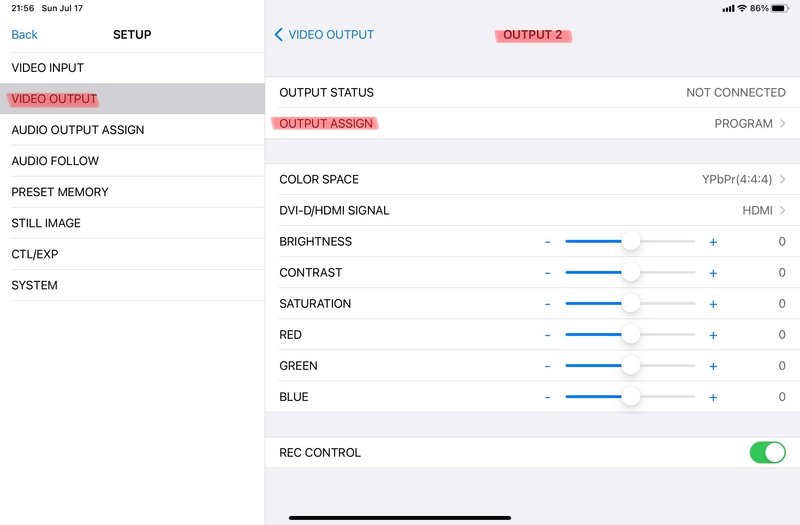The image size is (800, 525).
Task: Tap the BRIGHTNESS value 0
Action: [x=782, y=241]
